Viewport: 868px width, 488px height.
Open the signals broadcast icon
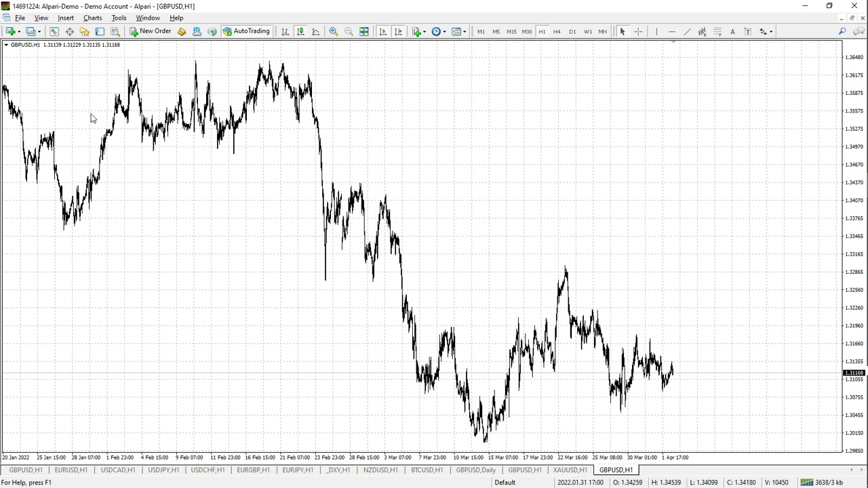click(x=212, y=31)
